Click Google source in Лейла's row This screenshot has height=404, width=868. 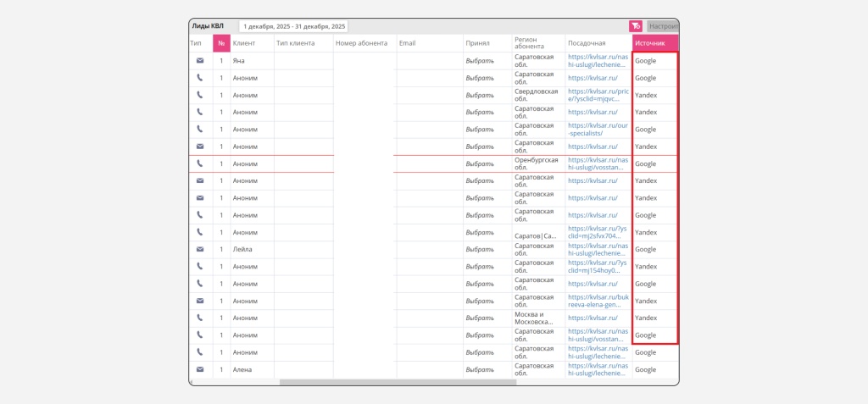pyautogui.click(x=645, y=250)
